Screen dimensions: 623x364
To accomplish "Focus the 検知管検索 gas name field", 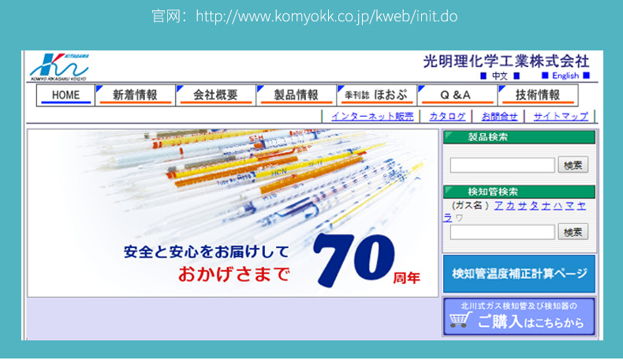I will click(502, 232).
